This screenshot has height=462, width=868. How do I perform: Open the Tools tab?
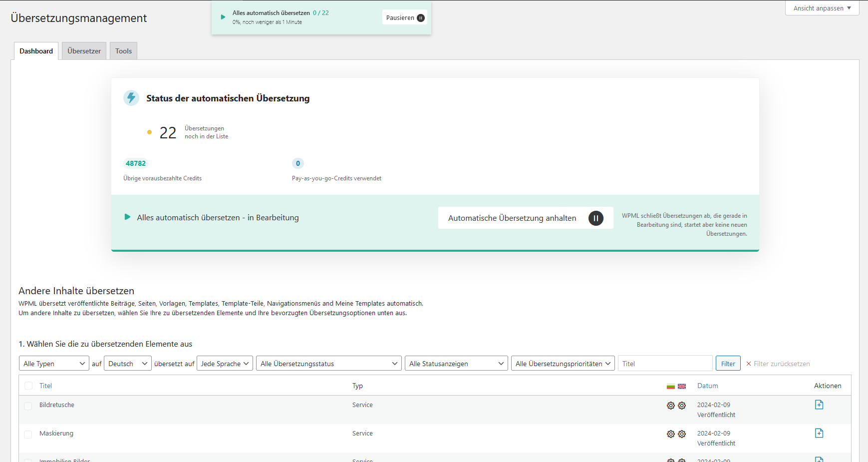click(123, 51)
